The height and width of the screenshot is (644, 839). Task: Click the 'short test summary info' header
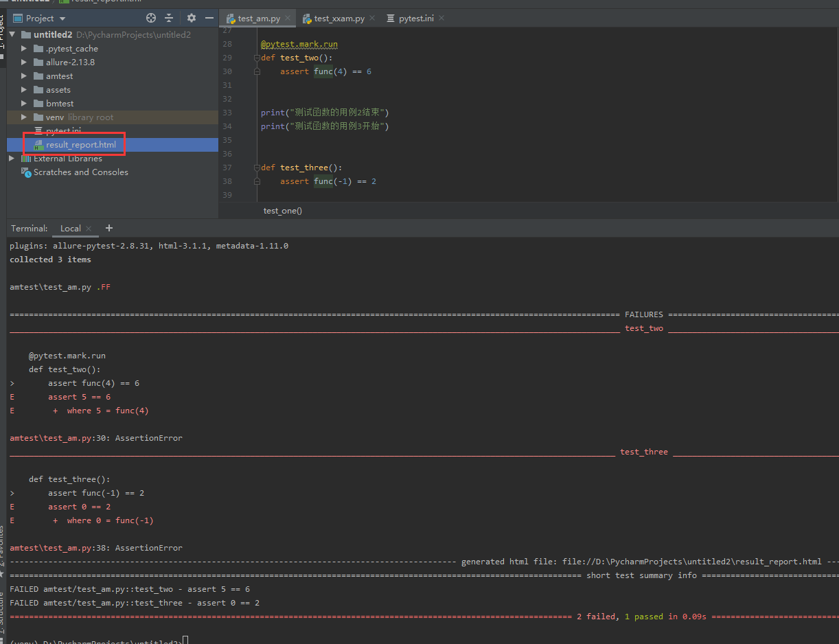pos(641,575)
